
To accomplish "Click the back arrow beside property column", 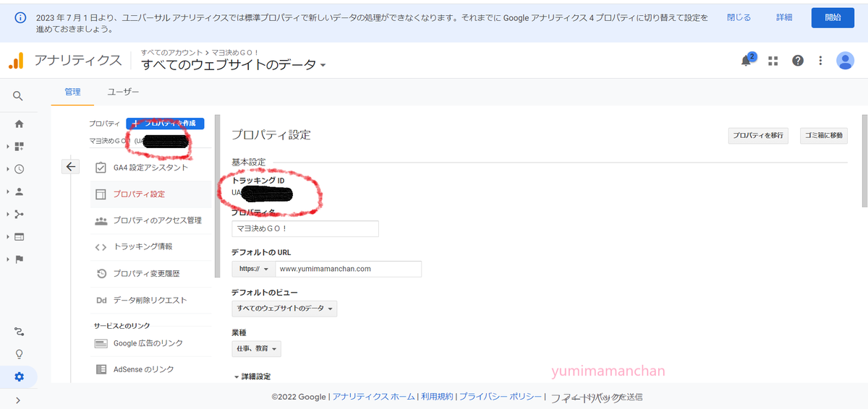I will tap(70, 167).
